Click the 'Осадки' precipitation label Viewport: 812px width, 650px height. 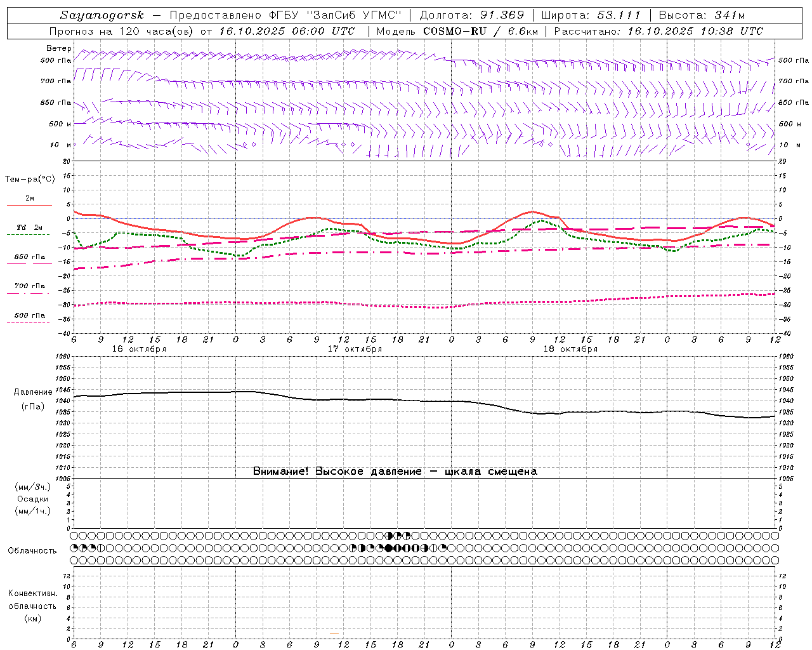pyautogui.click(x=33, y=499)
